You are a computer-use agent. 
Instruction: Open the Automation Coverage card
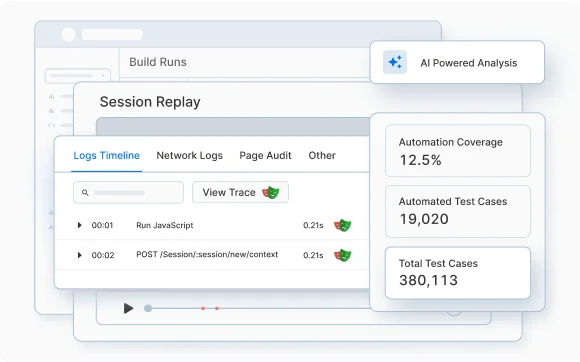(458, 150)
